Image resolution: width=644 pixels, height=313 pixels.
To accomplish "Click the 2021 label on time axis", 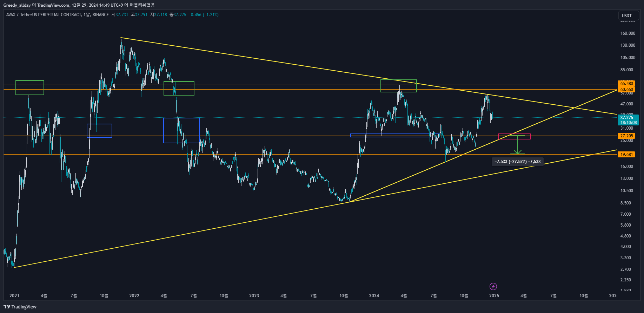I will point(14,296).
